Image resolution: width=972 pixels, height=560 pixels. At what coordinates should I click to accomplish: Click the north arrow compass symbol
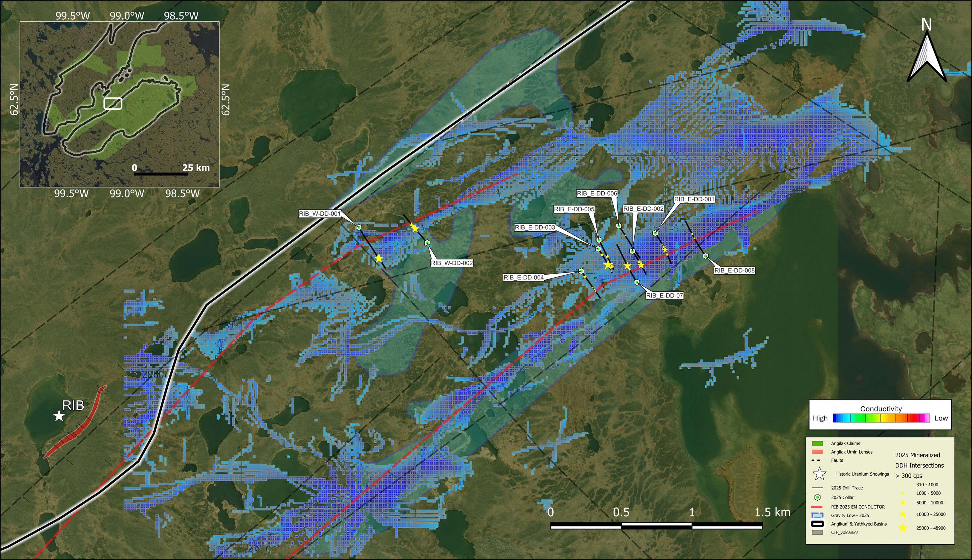927,50
